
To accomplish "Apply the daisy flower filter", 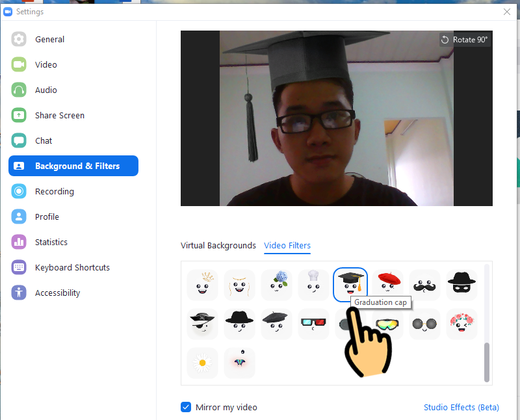I will [202, 362].
